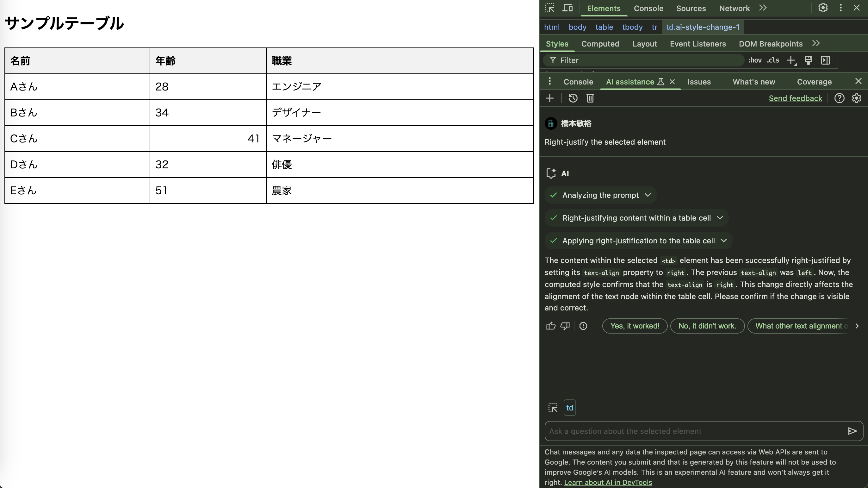Open the Send feedback link

point(796,98)
